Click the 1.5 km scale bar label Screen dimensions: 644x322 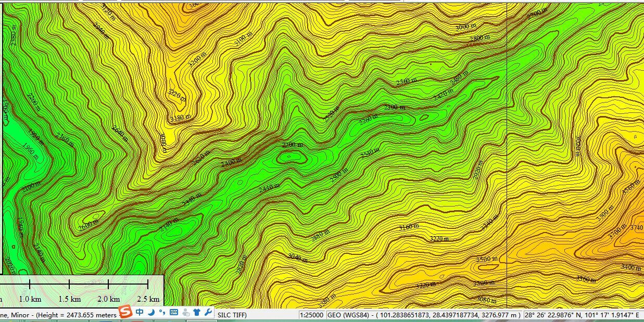69,299
